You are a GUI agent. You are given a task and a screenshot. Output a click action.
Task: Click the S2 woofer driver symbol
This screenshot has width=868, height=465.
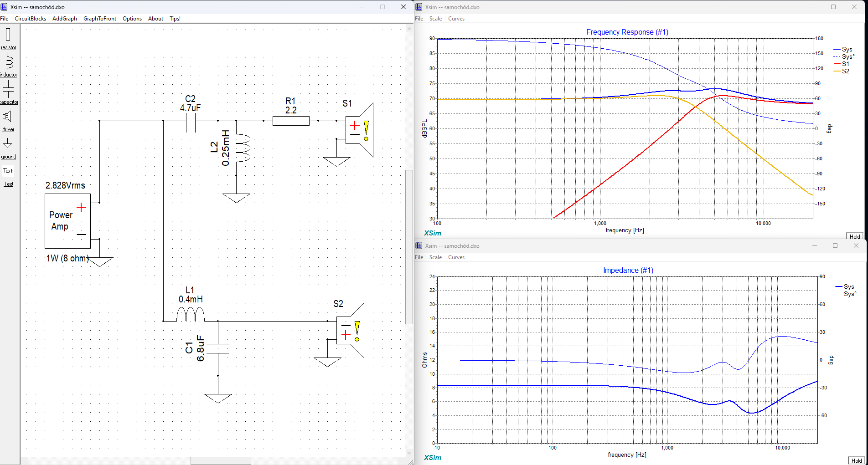[350, 331]
